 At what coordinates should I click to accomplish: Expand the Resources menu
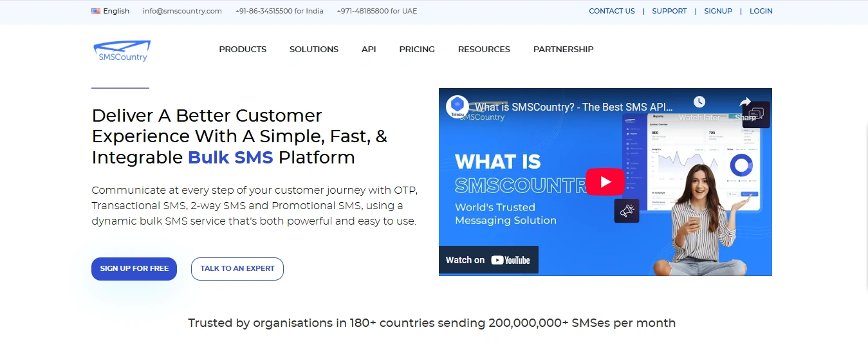[484, 49]
